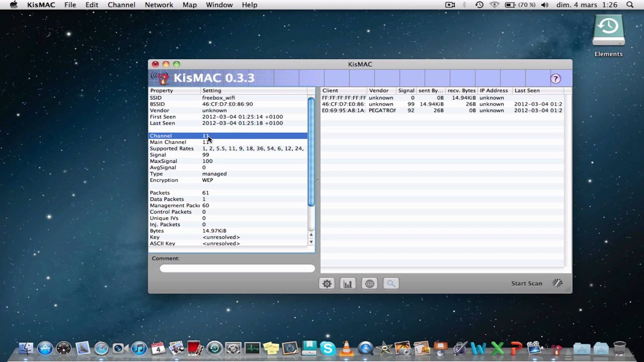Open System Preferences in the dock
Image resolution: width=644 pixels, height=362 pixels.
tap(233, 348)
